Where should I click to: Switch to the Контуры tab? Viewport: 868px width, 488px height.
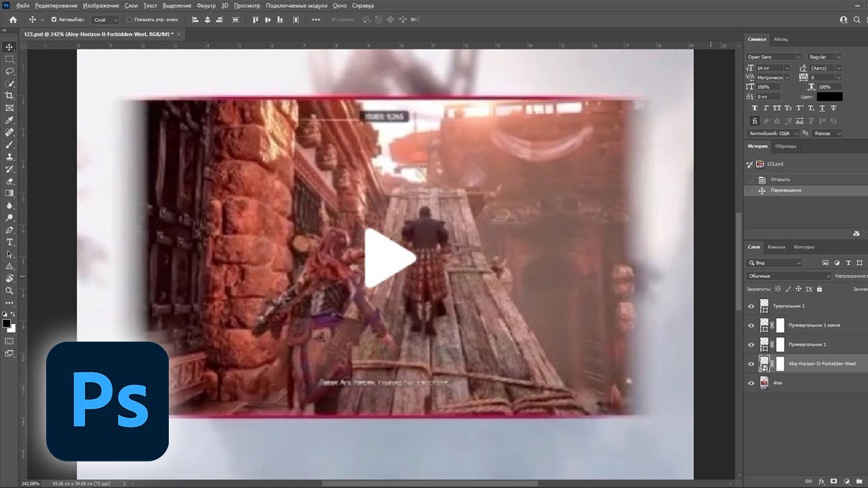coord(804,247)
